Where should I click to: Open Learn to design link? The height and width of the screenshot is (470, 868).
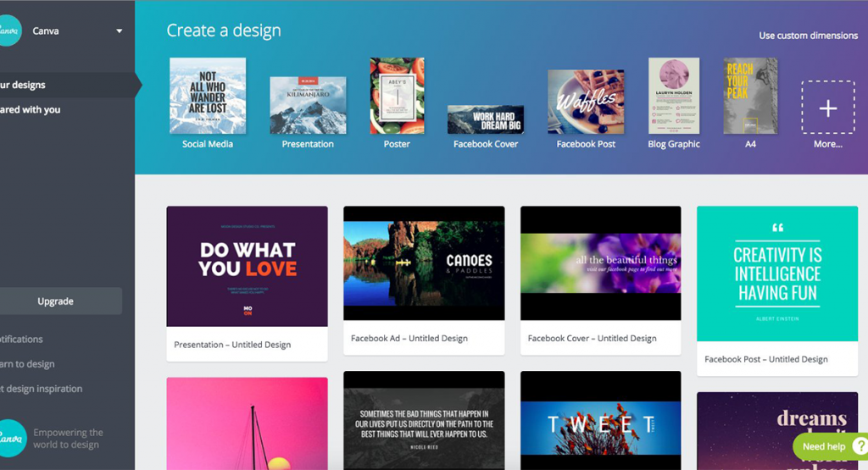click(27, 364)
